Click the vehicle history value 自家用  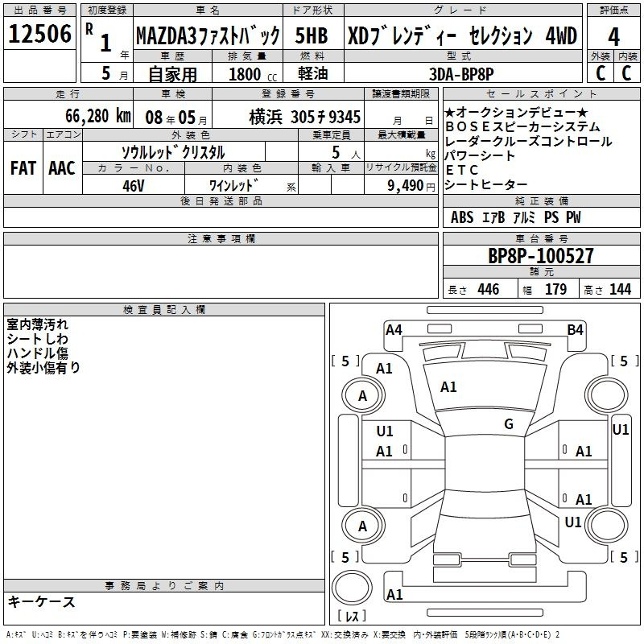point(172,74)
